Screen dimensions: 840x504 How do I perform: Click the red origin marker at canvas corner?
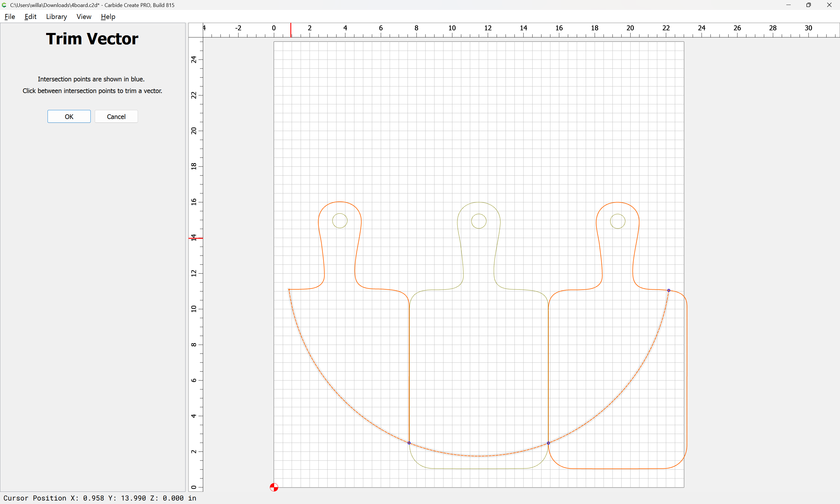274,487
